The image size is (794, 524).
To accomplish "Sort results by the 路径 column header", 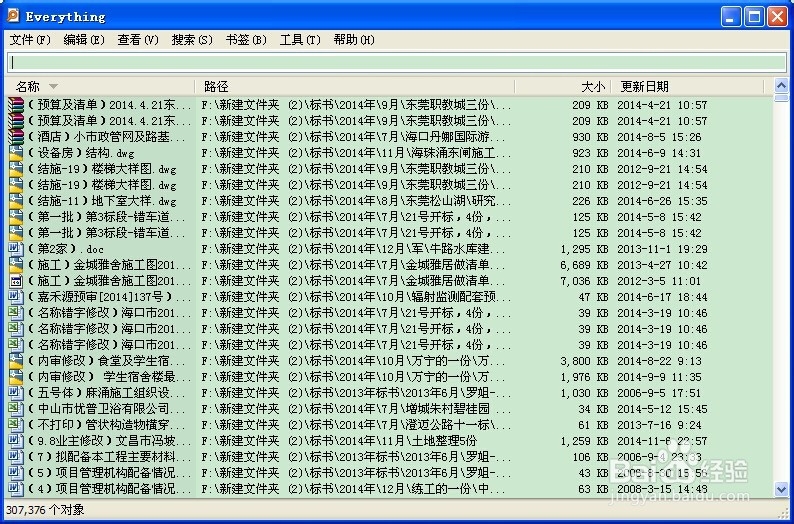I will pos(355,87).
